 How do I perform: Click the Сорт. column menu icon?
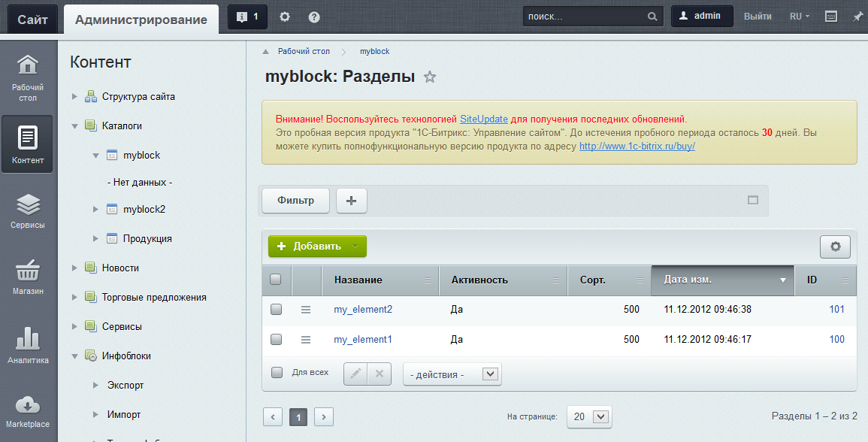[640, 280]
